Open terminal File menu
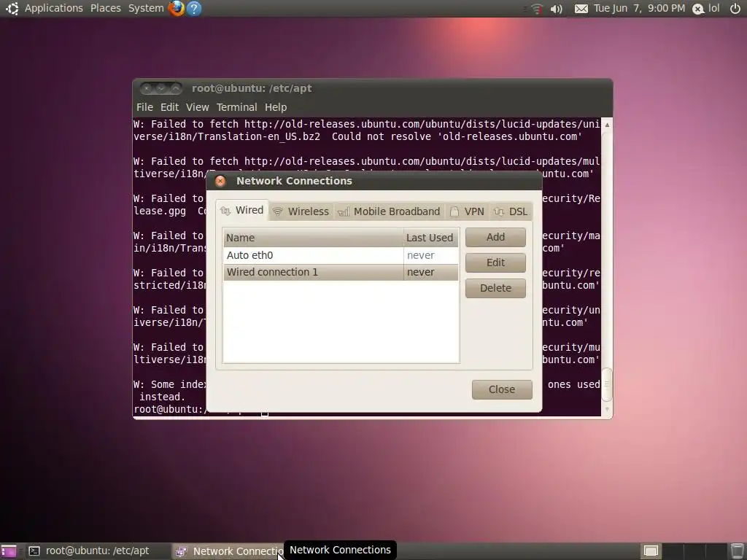The height and width of the screenshot is (560, 747). [x=144, y=107]
